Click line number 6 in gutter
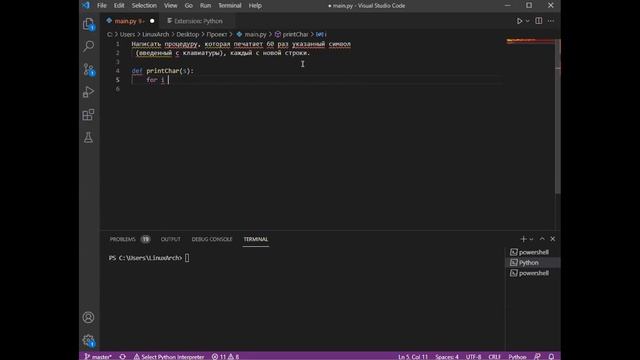The width and height of the screenshot is (640, 360). [118, 89]
